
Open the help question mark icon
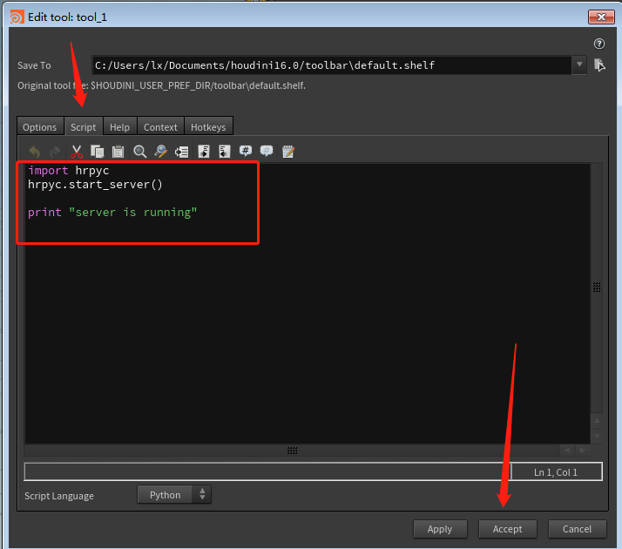pos(599,44)
